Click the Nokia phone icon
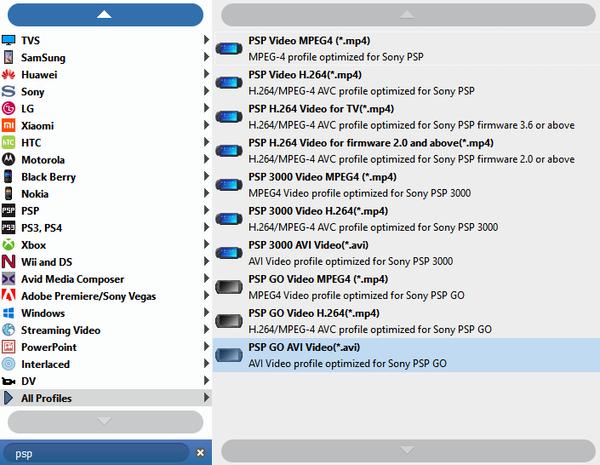Viewport: 600px width, 465px height. [8, 193]
